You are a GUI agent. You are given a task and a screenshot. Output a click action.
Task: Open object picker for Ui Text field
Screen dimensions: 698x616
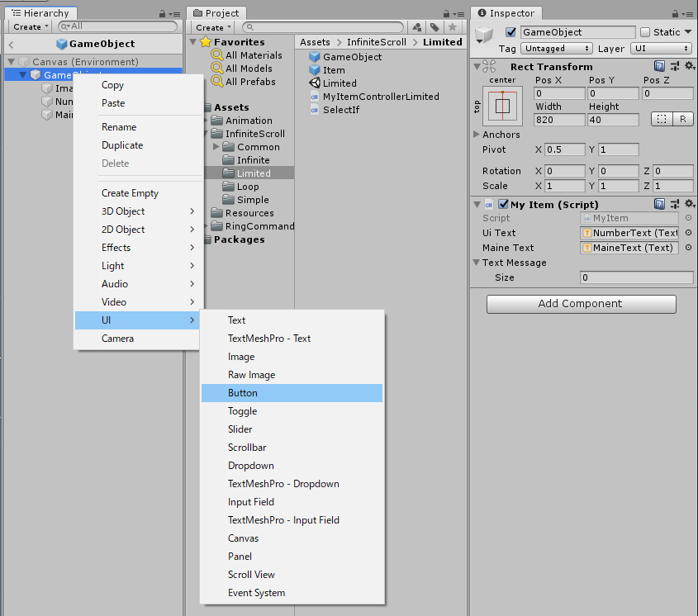tap(688, 232)
